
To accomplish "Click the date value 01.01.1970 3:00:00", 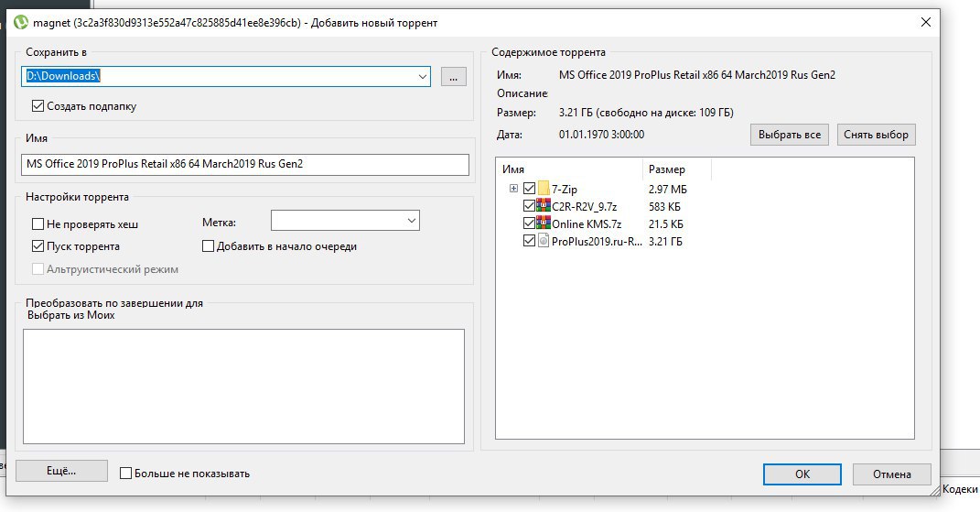I will click(x=601, y=135).
